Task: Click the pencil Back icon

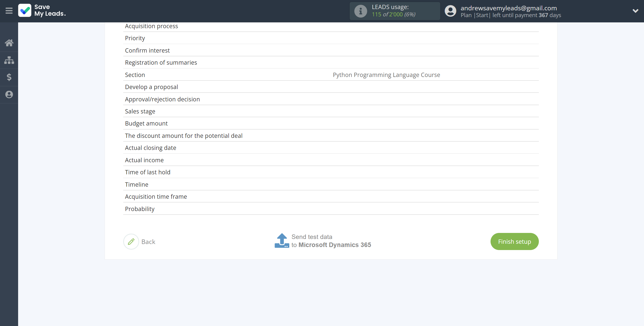Action: click(131, 242)
